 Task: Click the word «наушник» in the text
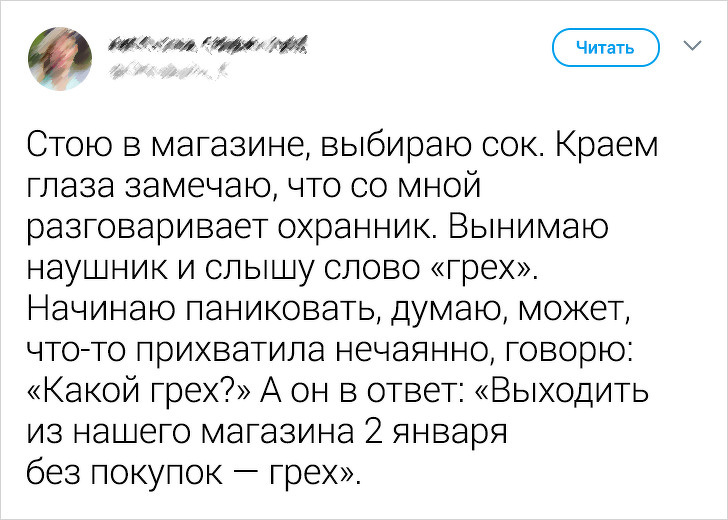[99, 265]
